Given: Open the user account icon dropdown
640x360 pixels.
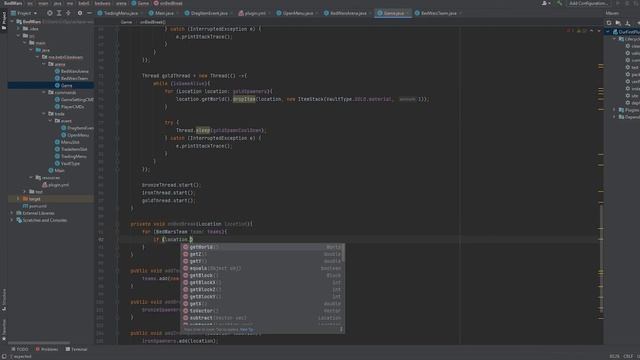Looking at the screenshot, I should (x=545, y=3).
